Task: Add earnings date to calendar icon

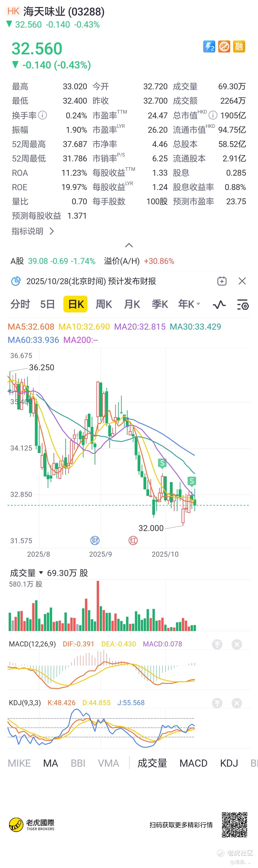Action: (x=222, y=281)
